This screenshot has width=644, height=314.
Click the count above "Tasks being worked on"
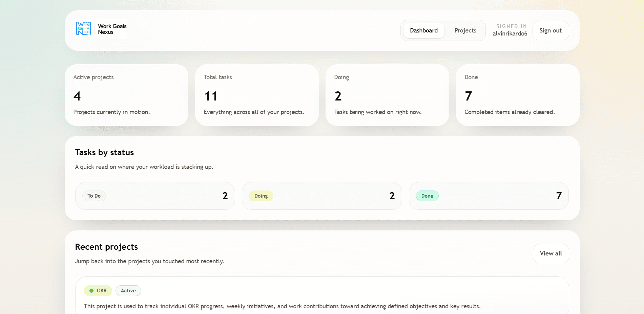point(338,96)
